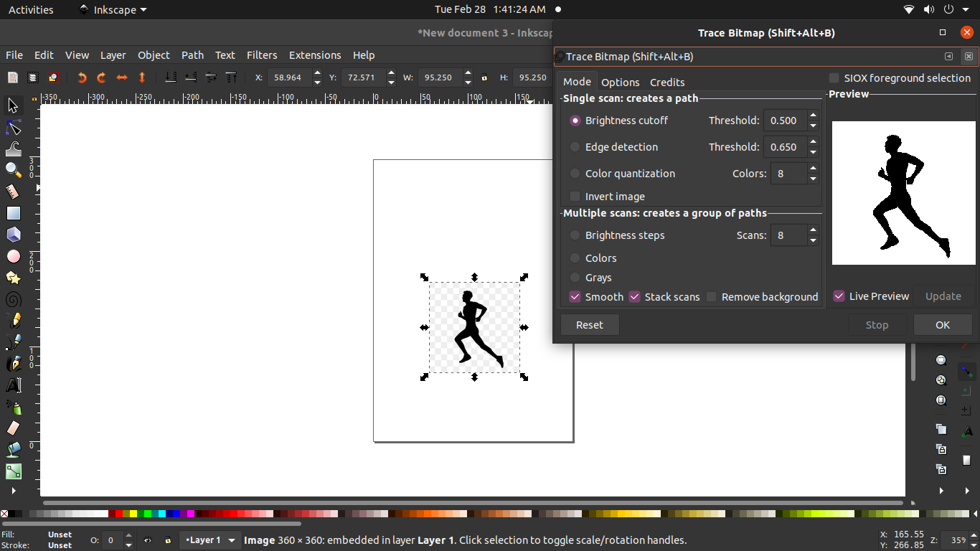Select the Measure tool

click(x=12, y=192)
